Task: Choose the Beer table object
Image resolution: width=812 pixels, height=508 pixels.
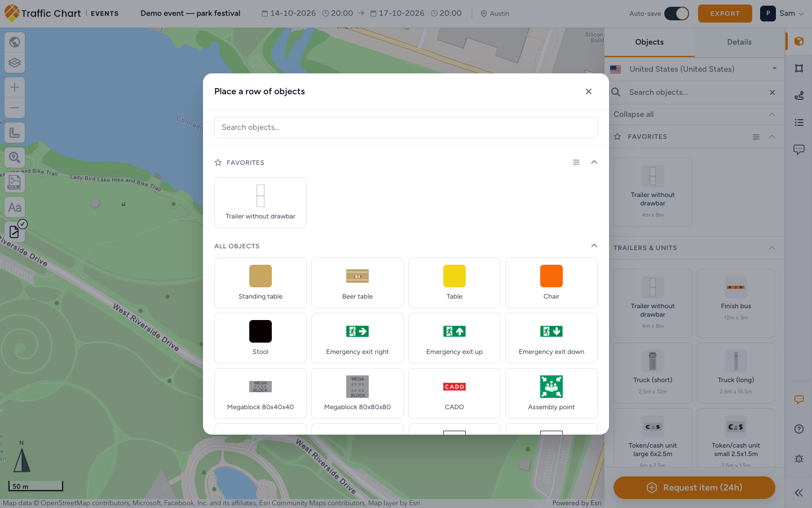Action: [358, 283]
